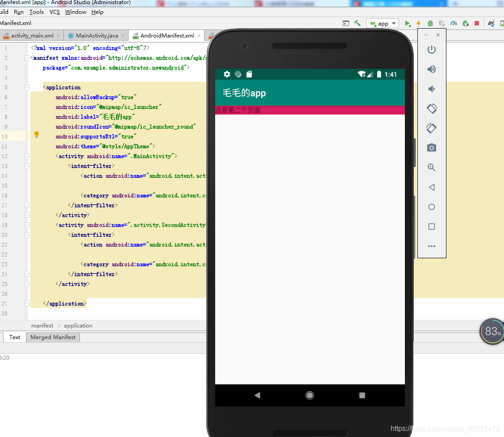Sync project with Gradle elephant icon
Image resolution: width=504 pixels, height=437 pixels.
pyautogui.click(x=491, y=23)
